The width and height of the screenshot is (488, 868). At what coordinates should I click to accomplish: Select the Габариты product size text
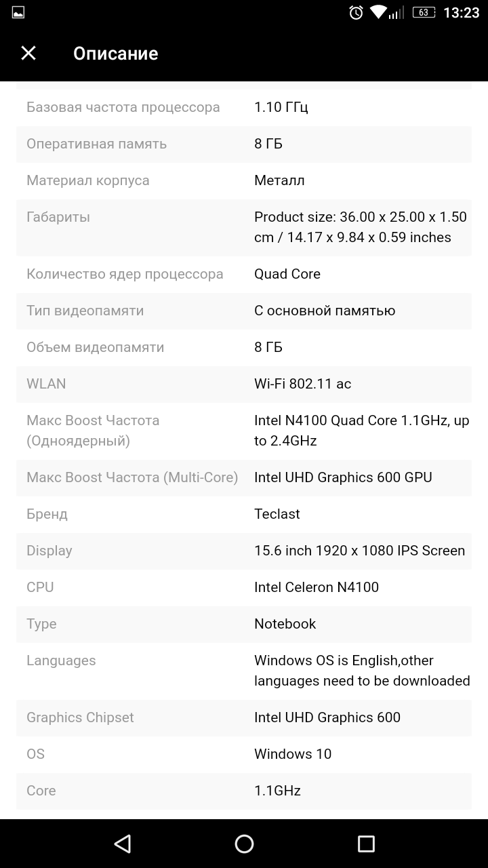point(361,227)
